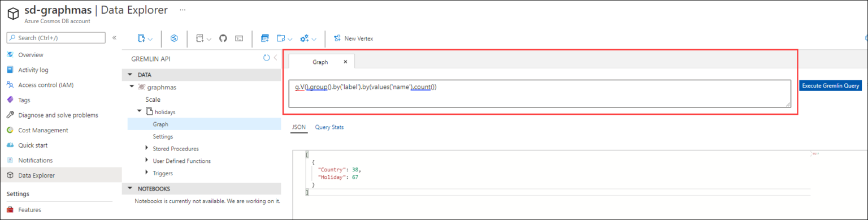Click the more options ellipsis beside Data Explorer title
The width and height of the screenshot is (868, 220).
[x=182, y=10]
